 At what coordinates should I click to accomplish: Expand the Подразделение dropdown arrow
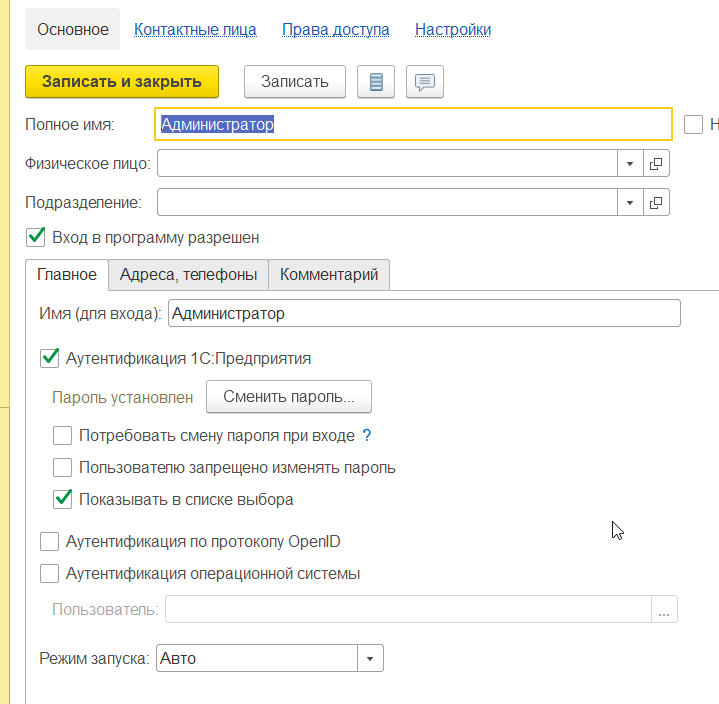(x=630, y=202)
